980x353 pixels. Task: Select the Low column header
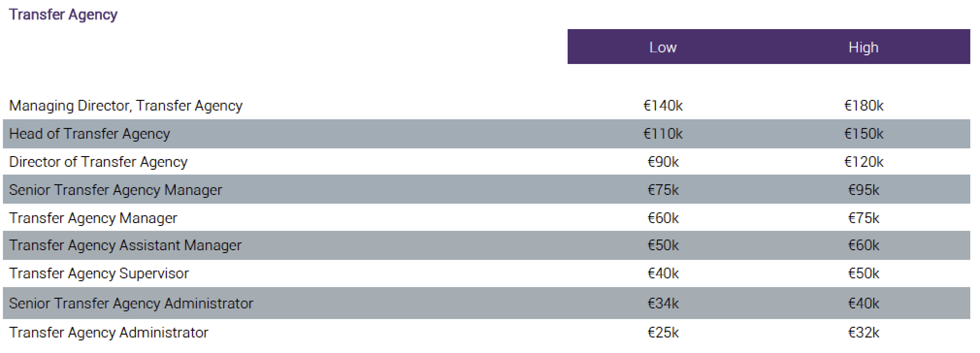[663, 47]
